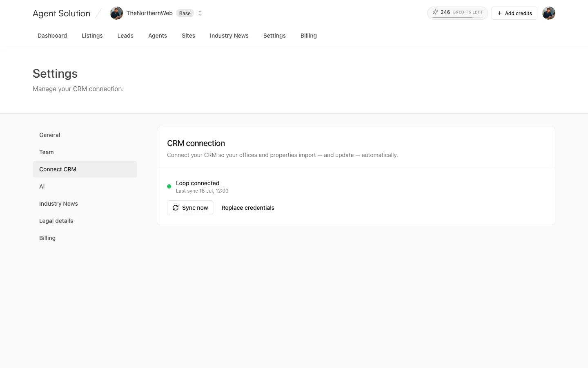The image size is (588, 368).
Task: Open the user profile avatar menu
Action: coord(549,13)
